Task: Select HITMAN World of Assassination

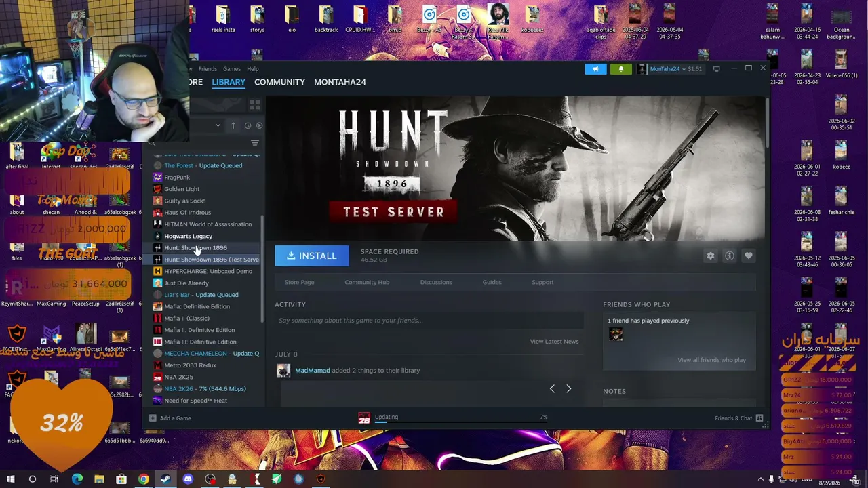Action: (208, 224)
